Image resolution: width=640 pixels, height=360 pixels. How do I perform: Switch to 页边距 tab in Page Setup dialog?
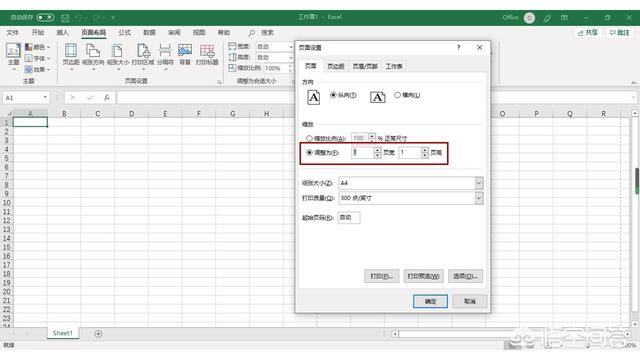pos(336,67)
